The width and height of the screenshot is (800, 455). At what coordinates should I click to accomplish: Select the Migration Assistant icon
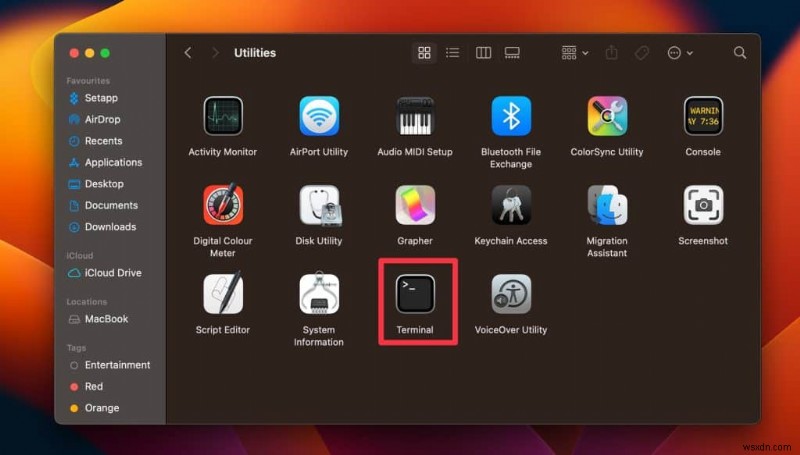click(x=607, y=205)
